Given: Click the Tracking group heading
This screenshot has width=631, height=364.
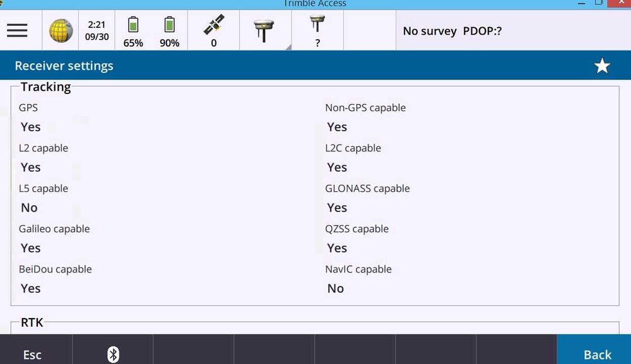Looking at the screenshot, I should (45, 87).
